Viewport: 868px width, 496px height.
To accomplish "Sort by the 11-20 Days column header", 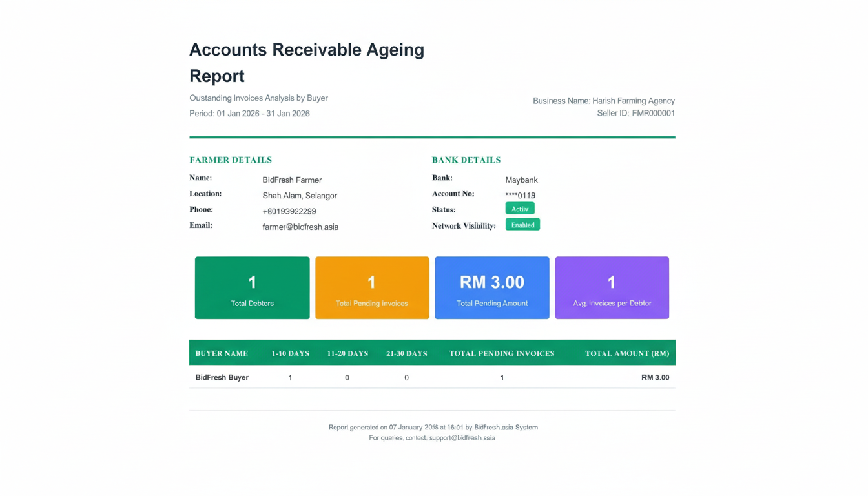I will click(x=347, y=353).
